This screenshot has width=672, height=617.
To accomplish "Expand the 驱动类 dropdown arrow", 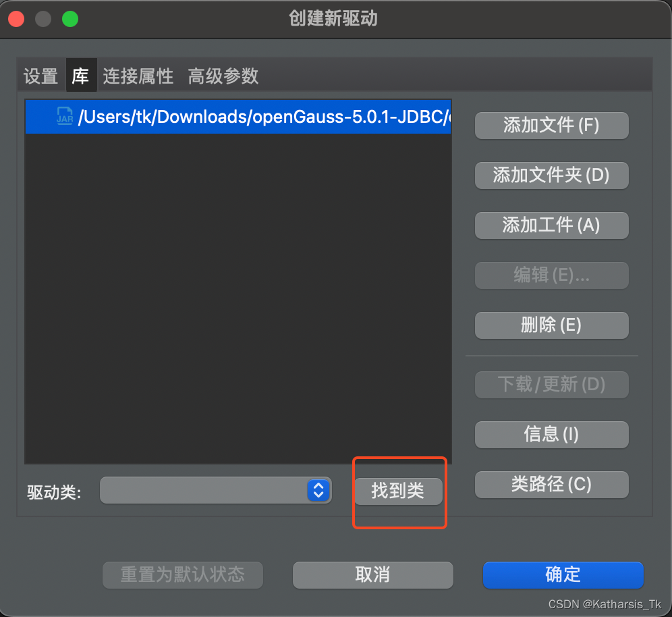I will [x=318, y=491].
